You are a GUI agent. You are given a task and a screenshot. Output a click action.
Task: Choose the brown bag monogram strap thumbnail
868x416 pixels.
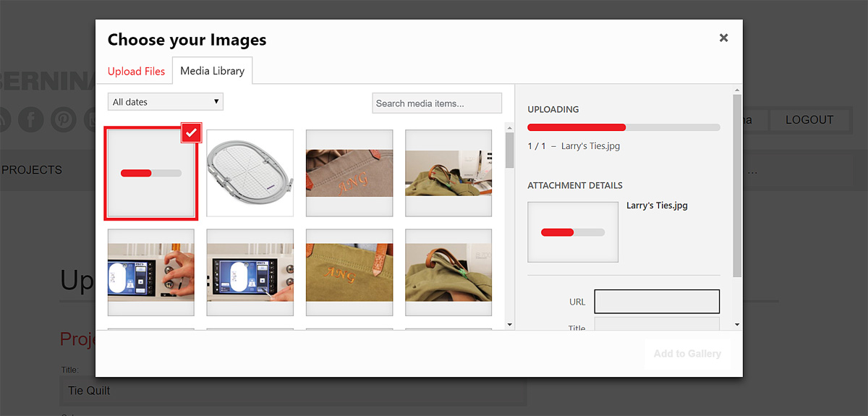(349, 173)
